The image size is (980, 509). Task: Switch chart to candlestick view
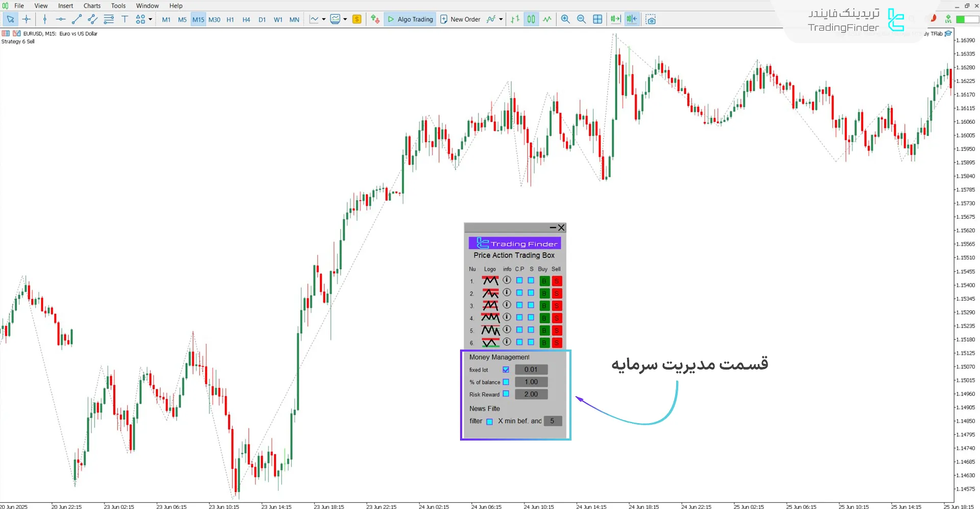tap(531, 19)
